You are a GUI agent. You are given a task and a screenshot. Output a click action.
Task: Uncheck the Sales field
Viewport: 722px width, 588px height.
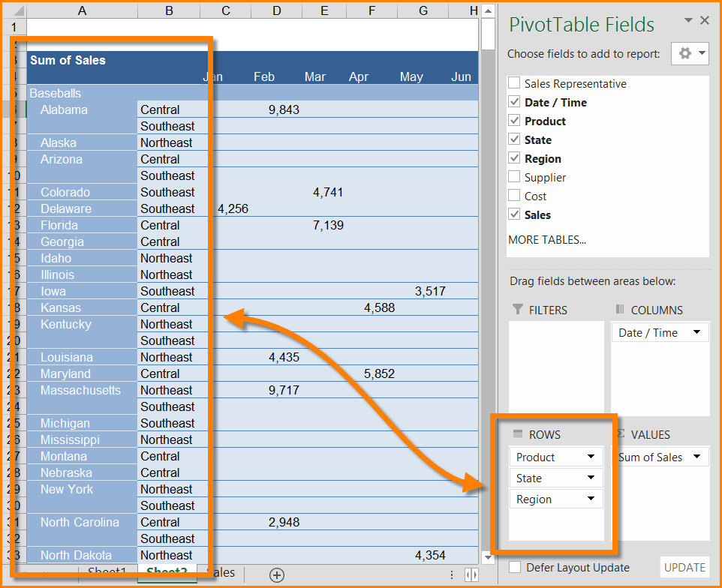[514, 214]
